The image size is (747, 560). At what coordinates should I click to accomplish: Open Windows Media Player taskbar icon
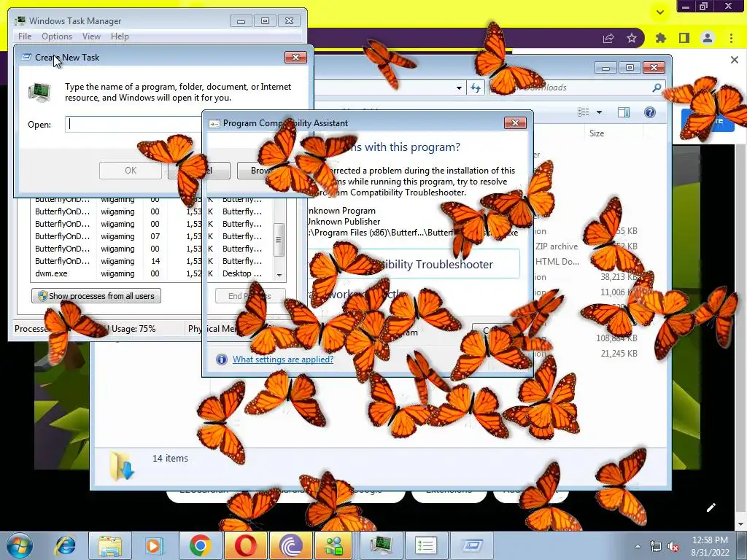[x=153, y=545]
